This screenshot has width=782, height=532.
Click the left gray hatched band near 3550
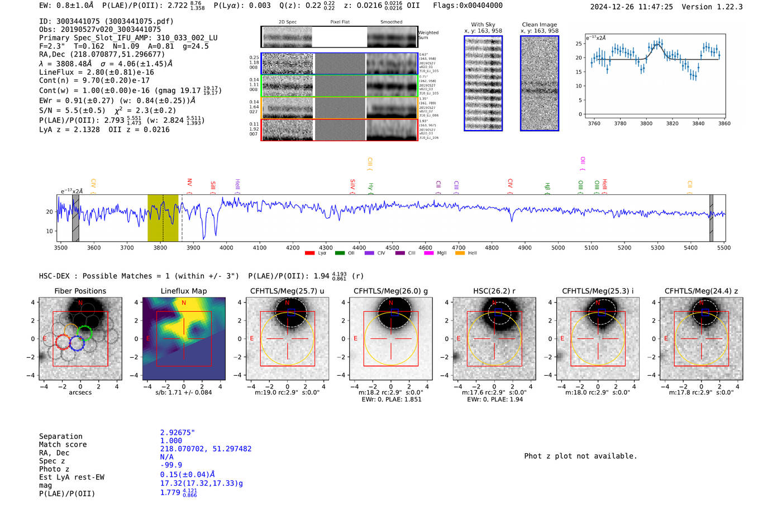click(75, 218)
